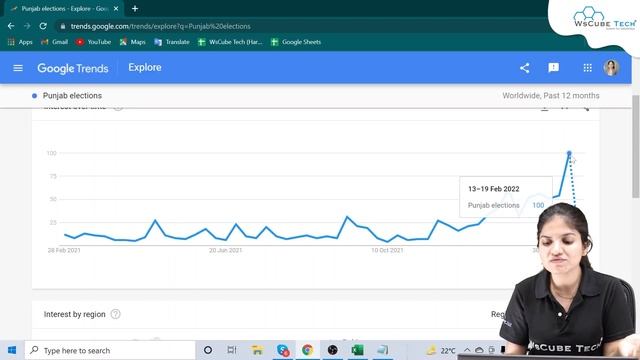The image size is (640, 360).
Task: Go back with browser back arrow
Action: tap(11, 26)
